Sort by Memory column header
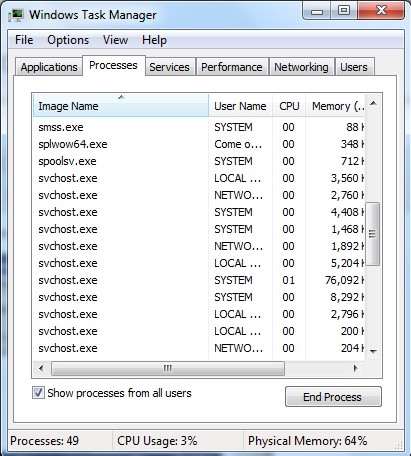The image size is (411, 456). click(x=335, y=106)
